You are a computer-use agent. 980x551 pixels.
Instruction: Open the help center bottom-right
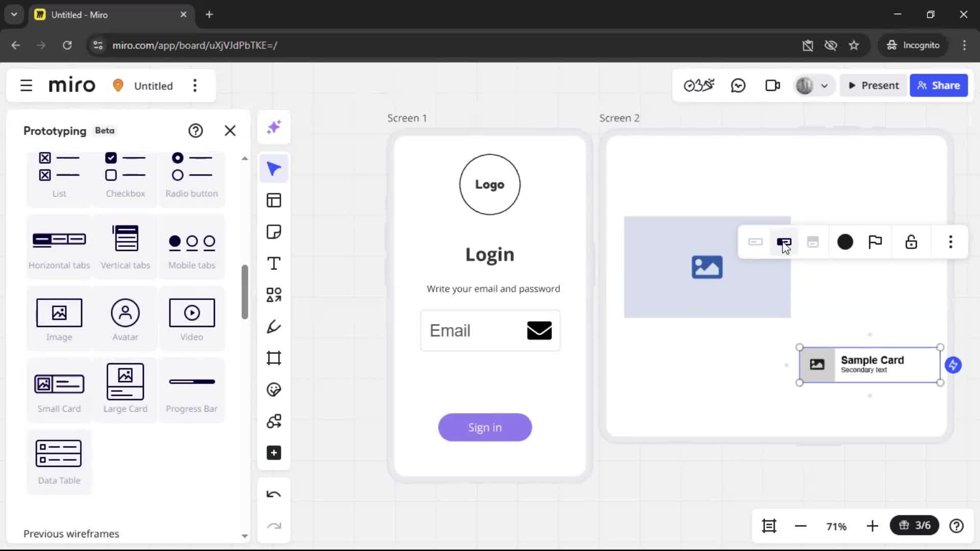coord(957,526)
